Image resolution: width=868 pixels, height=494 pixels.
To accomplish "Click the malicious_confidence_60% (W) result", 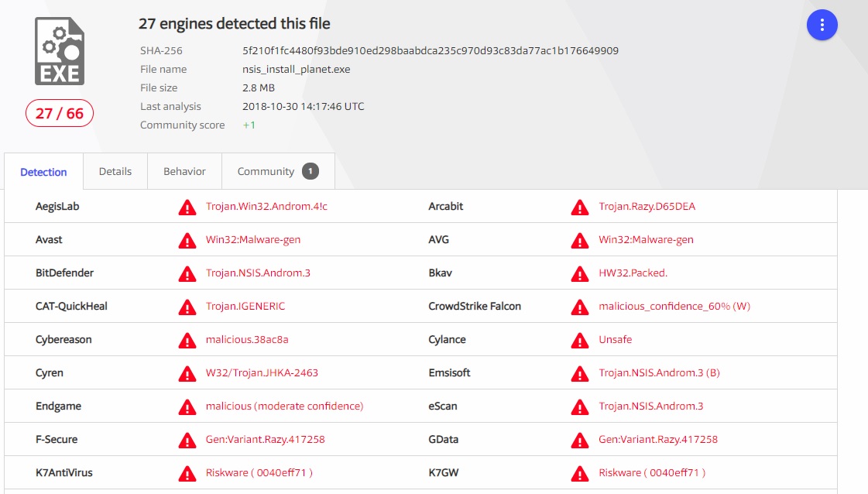I will pyautogui.click(x=674, y=307).
